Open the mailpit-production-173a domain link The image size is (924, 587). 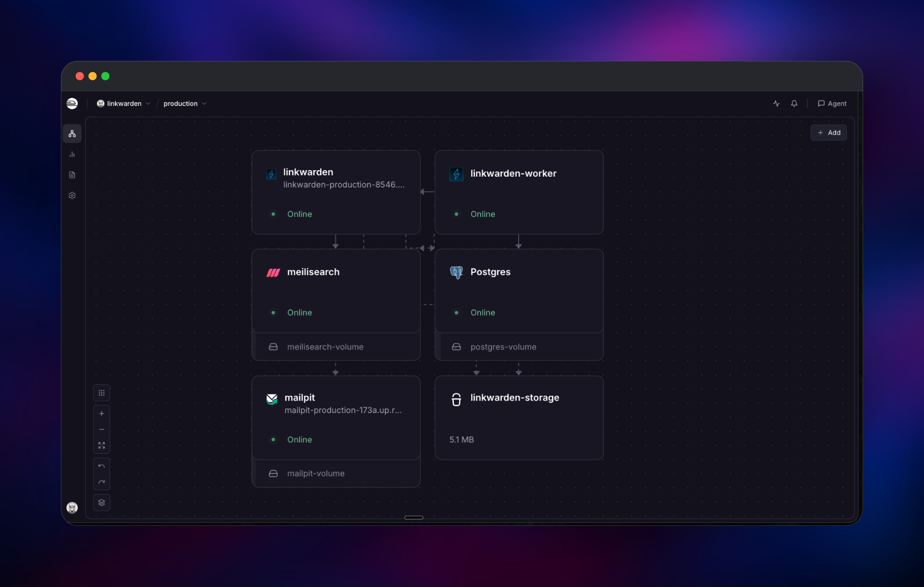coord(343,410)
